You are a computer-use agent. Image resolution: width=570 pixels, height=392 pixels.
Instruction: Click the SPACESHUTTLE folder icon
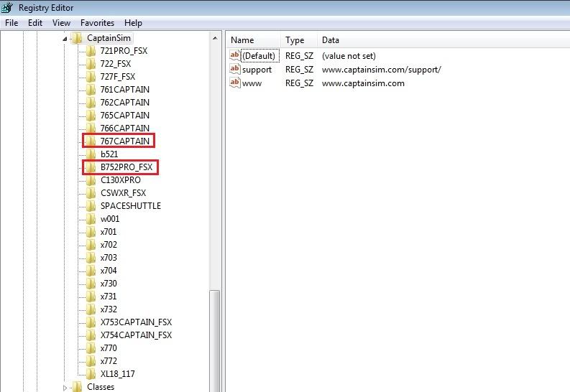click(91, 206)
